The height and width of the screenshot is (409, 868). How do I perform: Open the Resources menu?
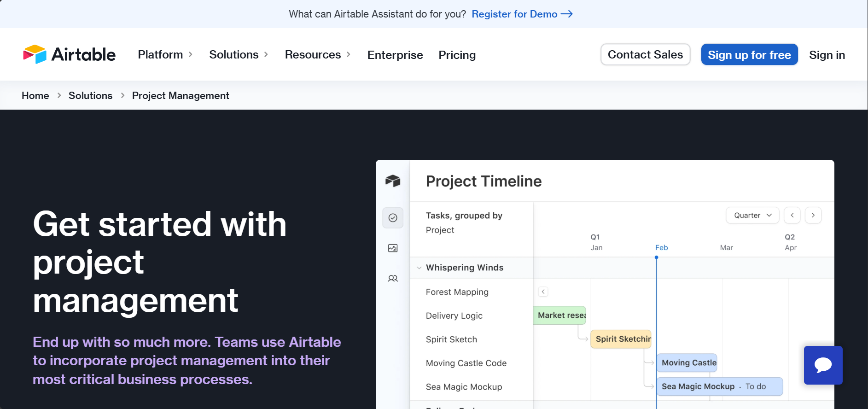point(317,55)
